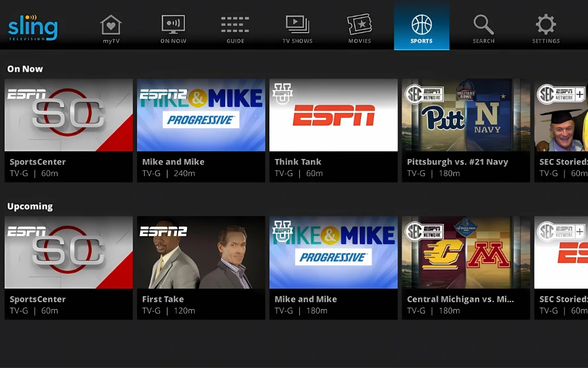The width and height of the screenshot is (588, 368).
Task: Open the MOVIES ticket icon
Action: click(360, 24)
